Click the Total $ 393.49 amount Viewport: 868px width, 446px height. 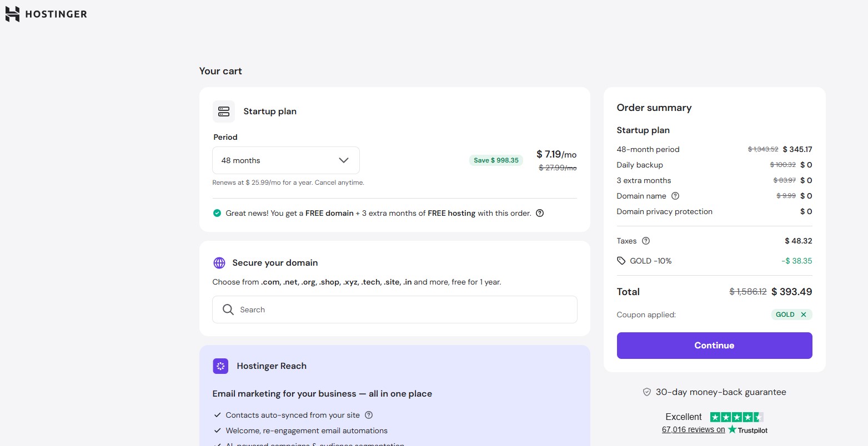pyautogui.click(x=792, y=292)
